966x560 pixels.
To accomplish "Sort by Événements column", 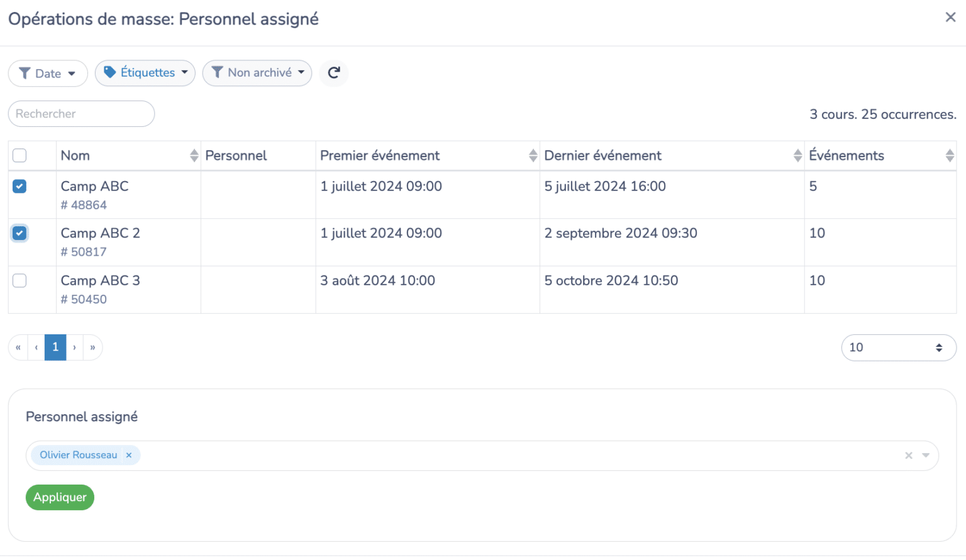I will [950, 156].
